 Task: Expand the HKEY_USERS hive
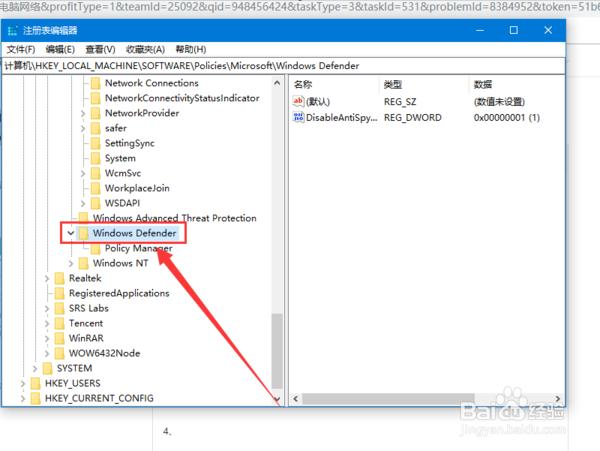tap(23, 383)
